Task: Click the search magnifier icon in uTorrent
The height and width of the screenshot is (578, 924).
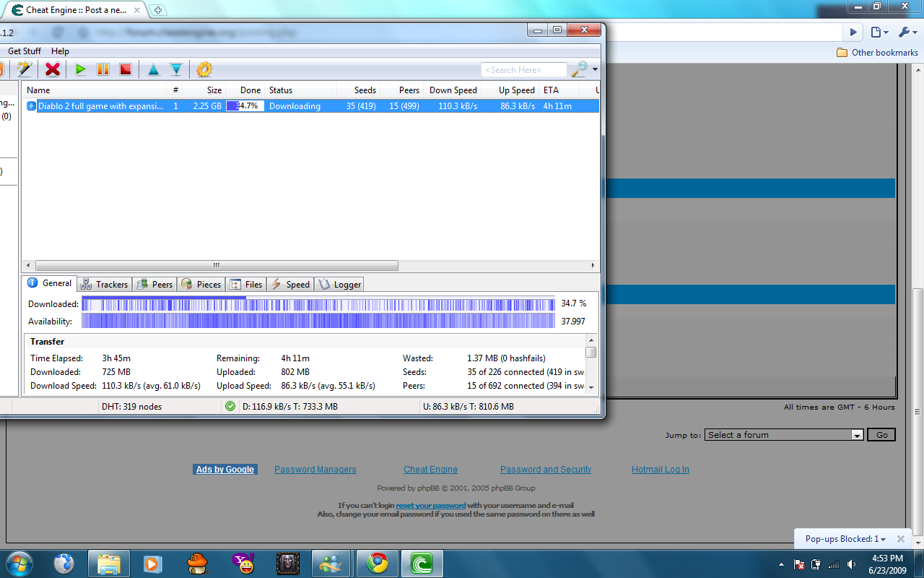Action: click(579, 69)
